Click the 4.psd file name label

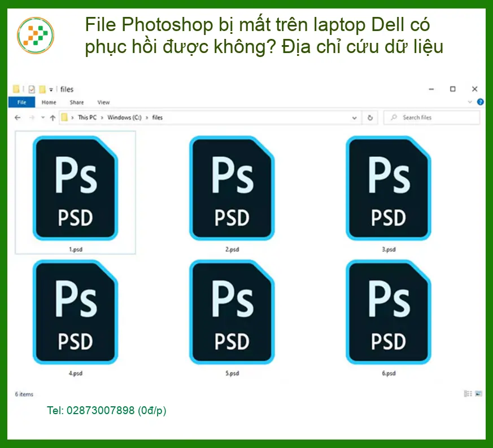click(76, 373)
